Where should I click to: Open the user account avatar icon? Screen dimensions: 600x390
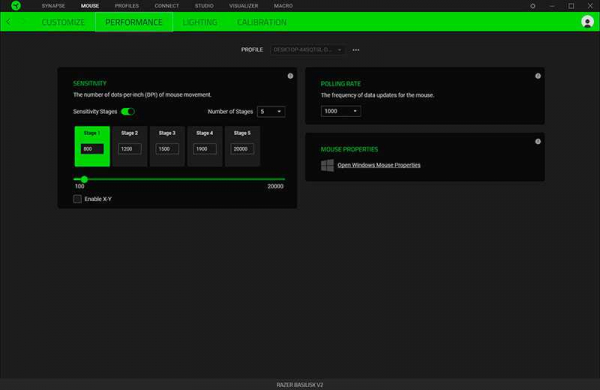[x=587, y=22]
